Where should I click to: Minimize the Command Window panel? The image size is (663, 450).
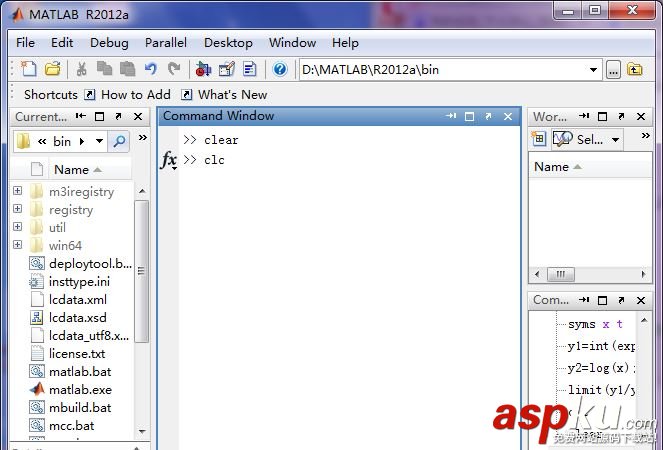451,116
